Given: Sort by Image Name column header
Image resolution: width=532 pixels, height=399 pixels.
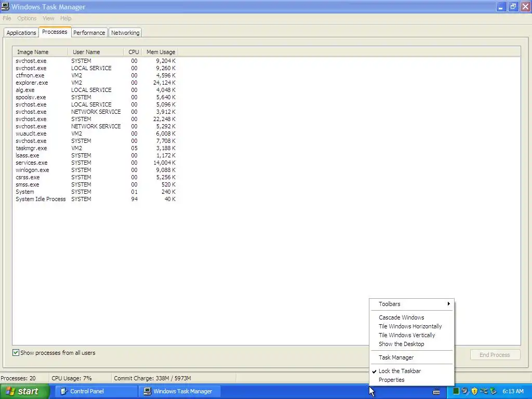Looking at the screenshot, I should point(41,52).
